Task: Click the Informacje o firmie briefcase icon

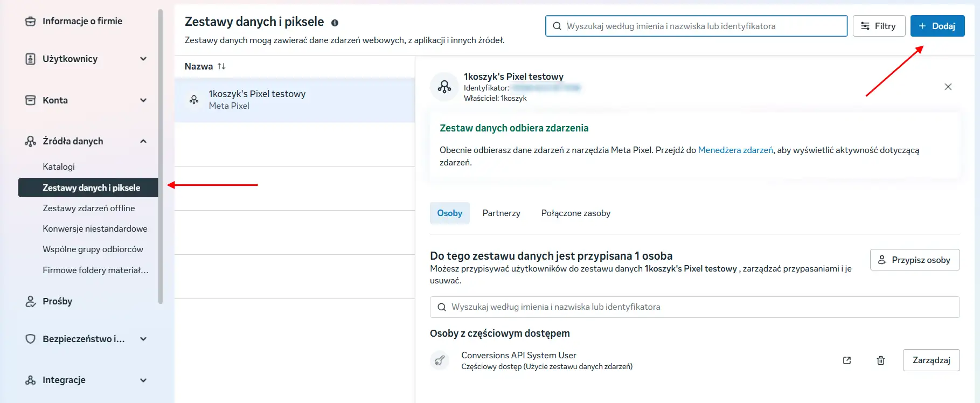Action: point(31,21)
